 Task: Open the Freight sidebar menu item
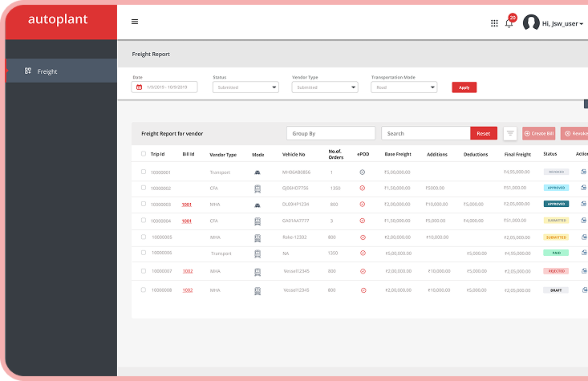(x=47, y=71)
